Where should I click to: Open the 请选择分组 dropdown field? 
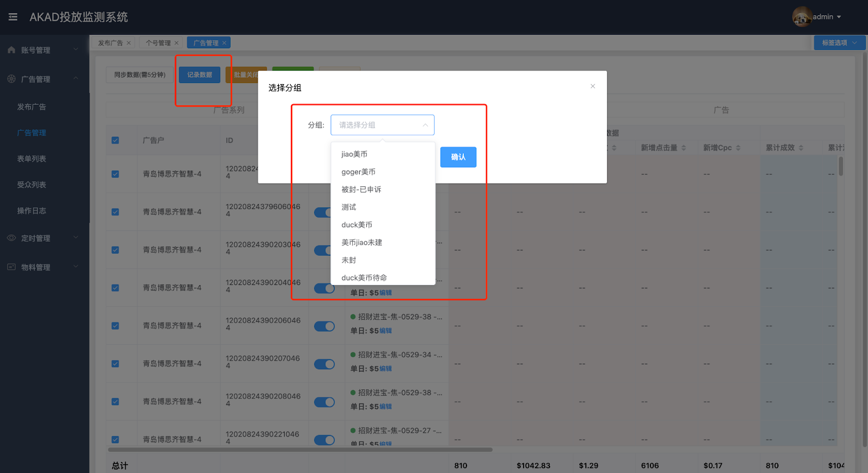(x=382, y=125)
